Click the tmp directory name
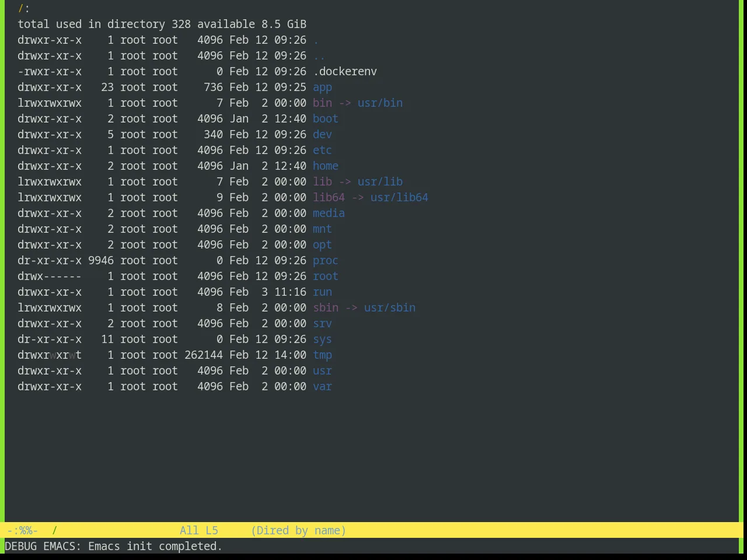This screenshot has height=560, width=747. 322,355
